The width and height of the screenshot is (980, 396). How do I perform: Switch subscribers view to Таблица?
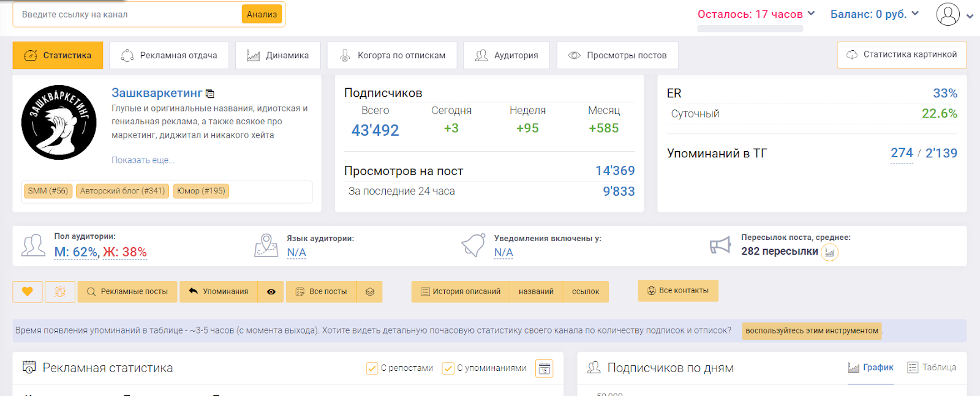[x=932, y=367]
